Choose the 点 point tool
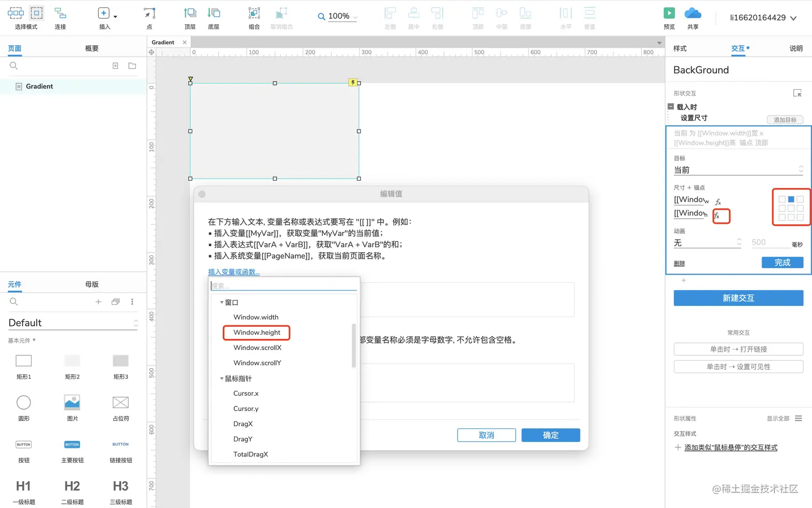 [x=149, y=13]
